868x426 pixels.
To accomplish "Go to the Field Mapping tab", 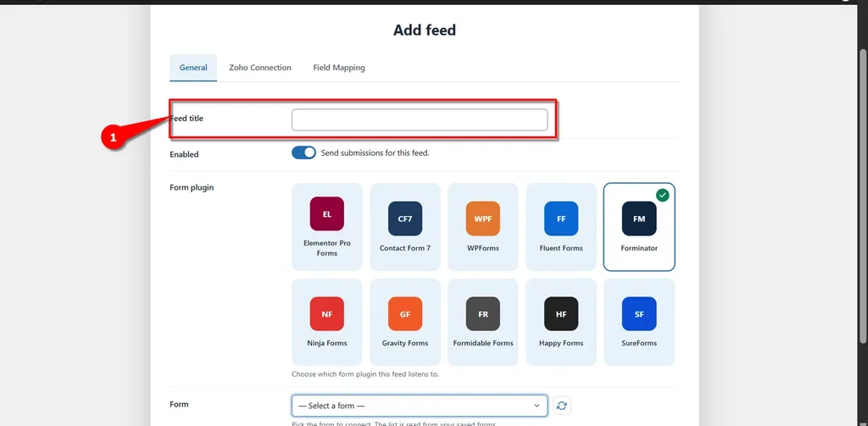I will 339,68.
